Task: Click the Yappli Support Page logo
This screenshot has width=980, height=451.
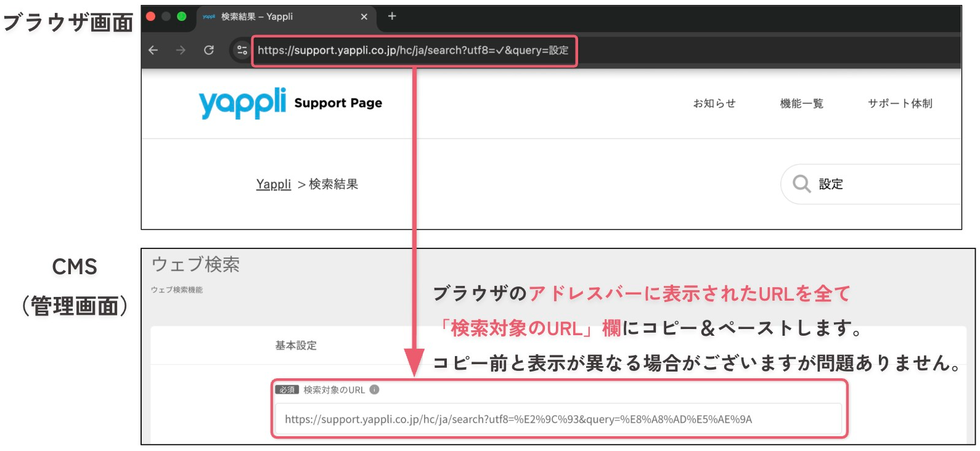Action: click(290, 103)
